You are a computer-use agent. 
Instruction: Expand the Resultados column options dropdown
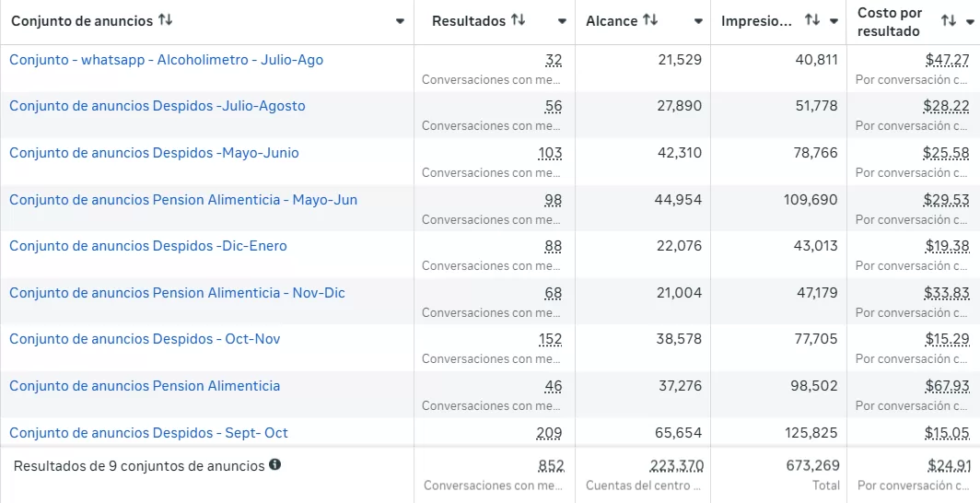point(562,21)
